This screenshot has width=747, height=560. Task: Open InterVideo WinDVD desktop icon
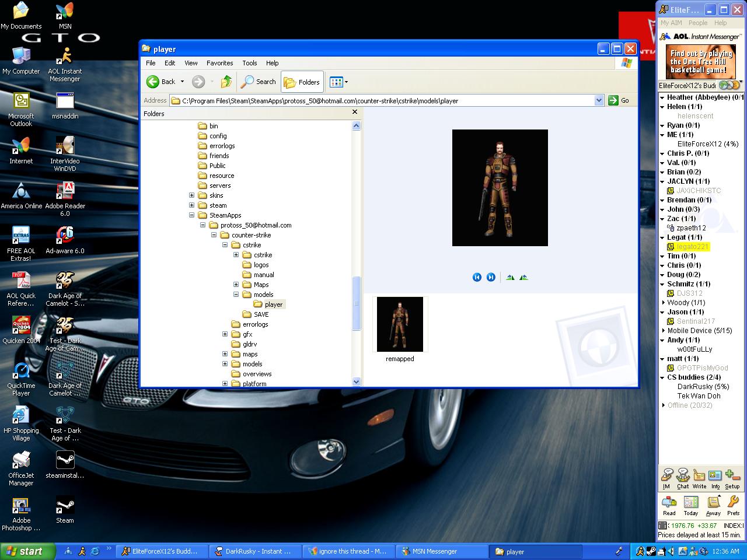(65, 154)
